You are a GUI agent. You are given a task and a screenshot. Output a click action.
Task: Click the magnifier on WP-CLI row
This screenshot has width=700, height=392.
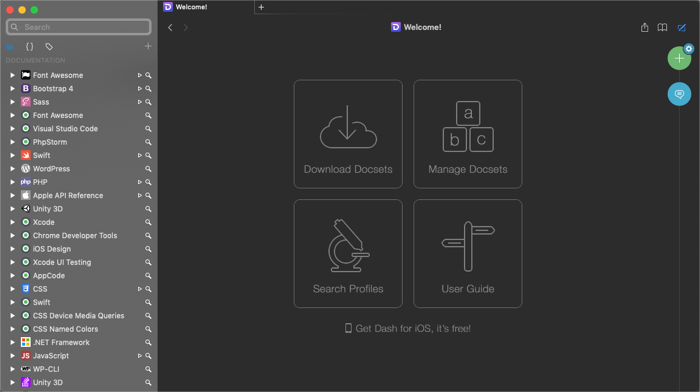pyautogui.click(x=148, y=369)
